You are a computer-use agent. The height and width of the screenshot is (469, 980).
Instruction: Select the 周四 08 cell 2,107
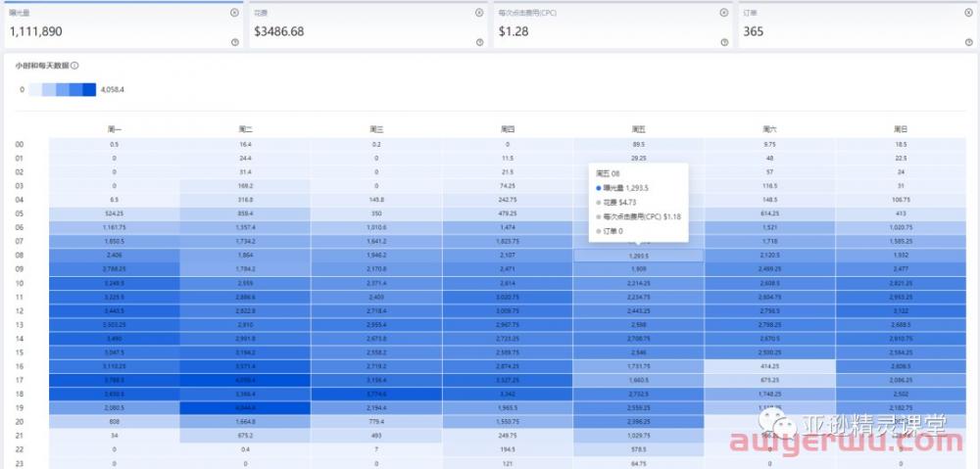click(x=508, y=256)
